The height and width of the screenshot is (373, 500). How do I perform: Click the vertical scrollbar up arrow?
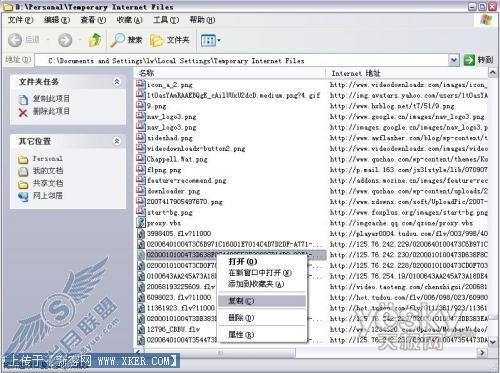[493, 72]
